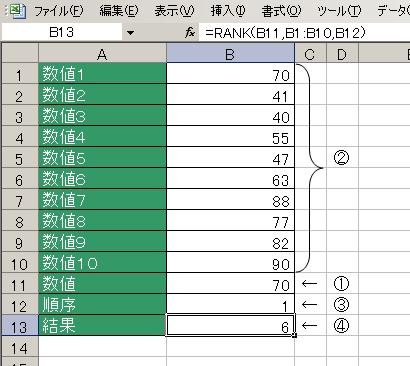Select cell containing 88
This screenshot has height=366, width=410.
coord(230,200)
